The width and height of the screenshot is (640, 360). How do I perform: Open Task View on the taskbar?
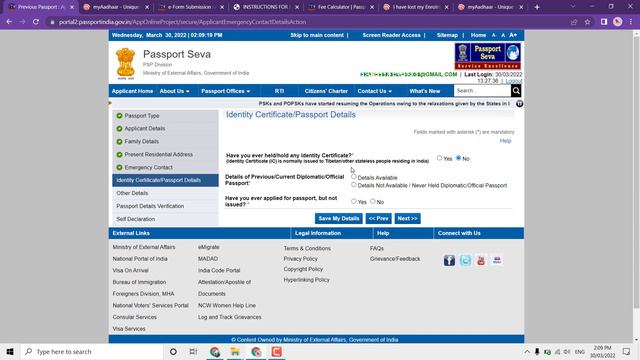(x=193, y=351)
